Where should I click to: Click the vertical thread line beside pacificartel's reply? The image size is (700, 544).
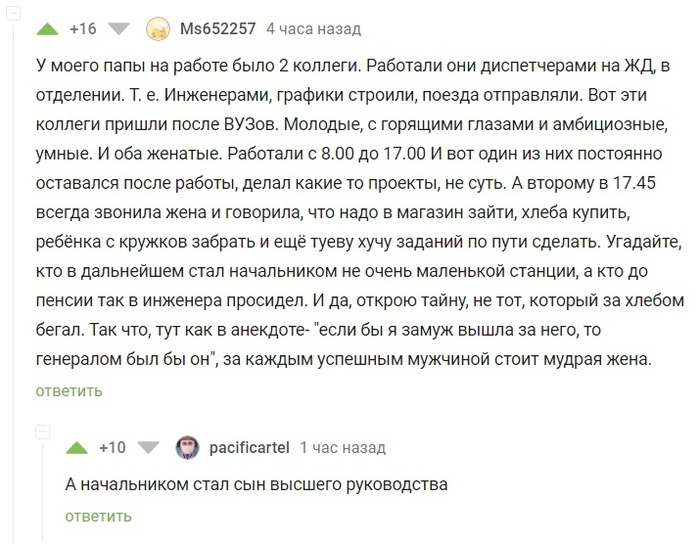pos(43,490)
